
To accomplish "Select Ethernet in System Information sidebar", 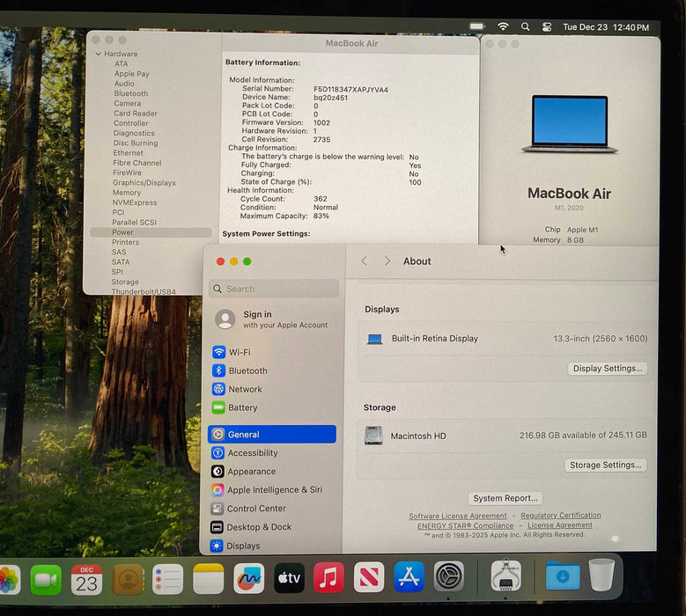I will point(128,153).
